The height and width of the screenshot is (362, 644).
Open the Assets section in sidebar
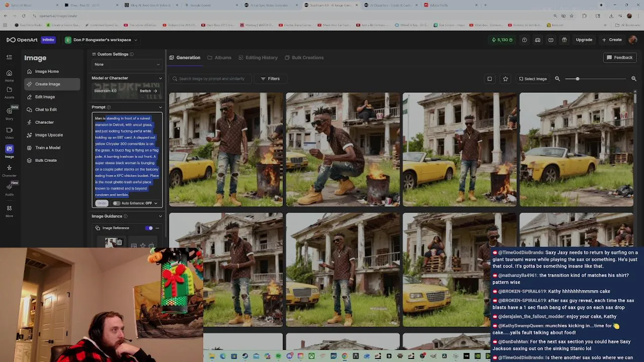[9, 93]
